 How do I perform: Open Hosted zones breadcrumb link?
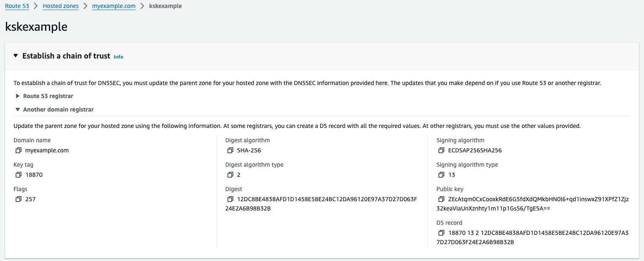(x=61, y=6)
